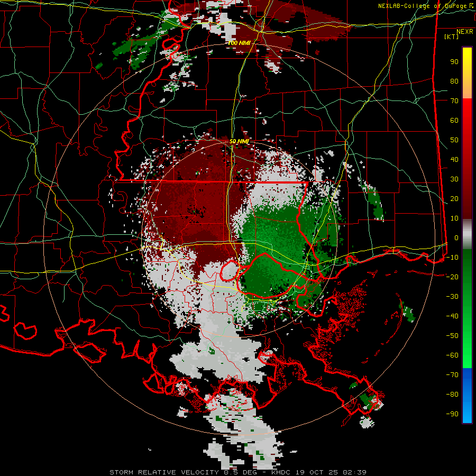Click the 50 value on velocity scale

pyautogui.click(x=454, y=140)
